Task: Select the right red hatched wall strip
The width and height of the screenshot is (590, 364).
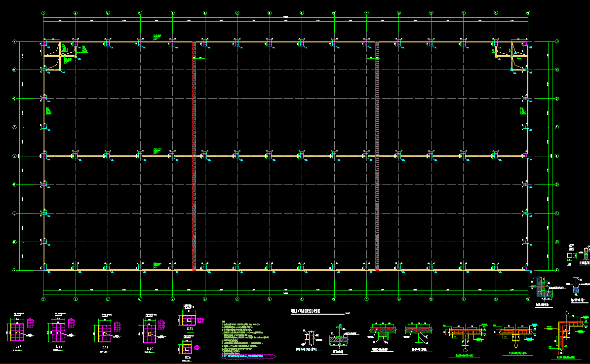Action: 377,156
